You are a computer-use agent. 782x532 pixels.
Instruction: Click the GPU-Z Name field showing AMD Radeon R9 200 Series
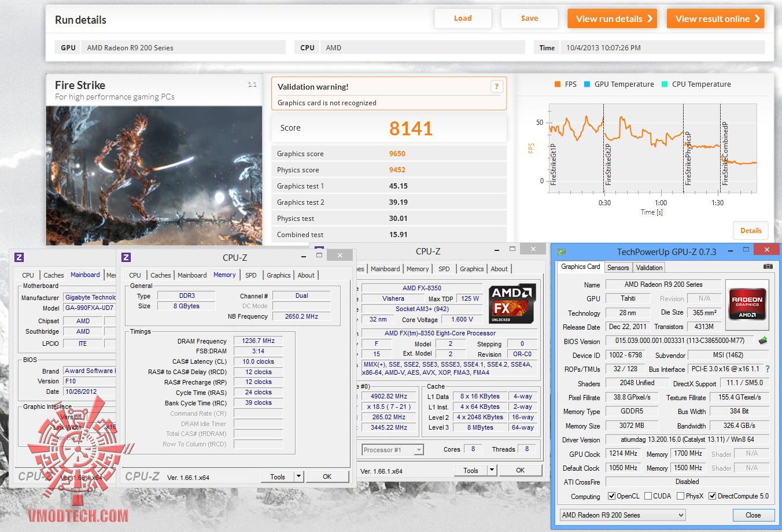(x=663, y=285)
